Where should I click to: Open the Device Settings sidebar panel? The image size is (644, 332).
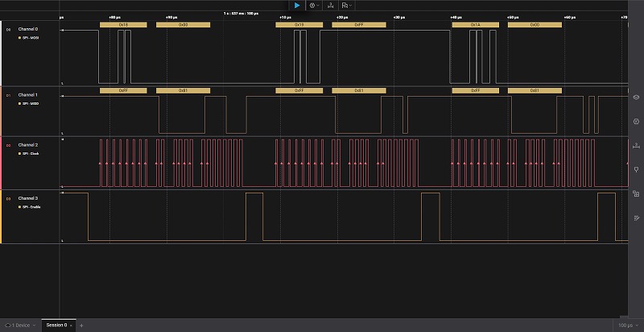point(636,98)
